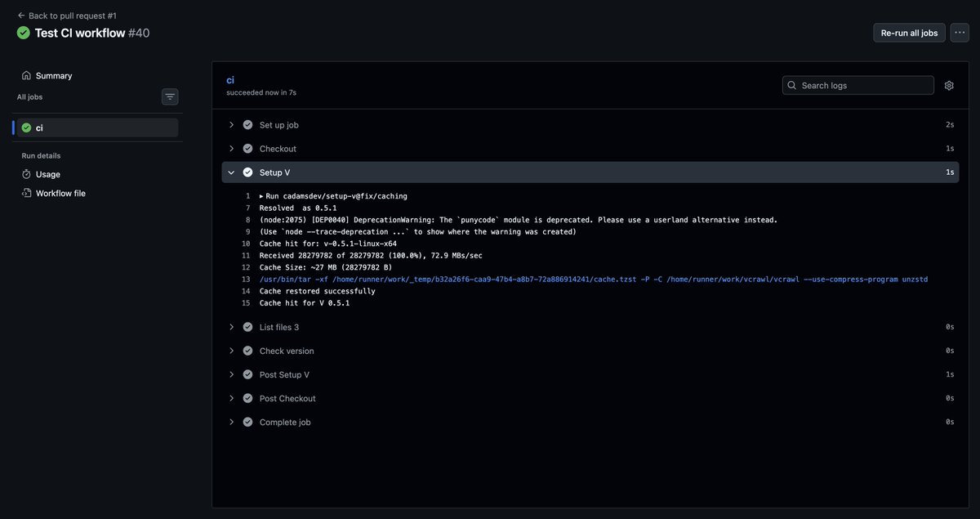980x519 pixels.
Task: Expand the Check version step
Action: [590, 351]
